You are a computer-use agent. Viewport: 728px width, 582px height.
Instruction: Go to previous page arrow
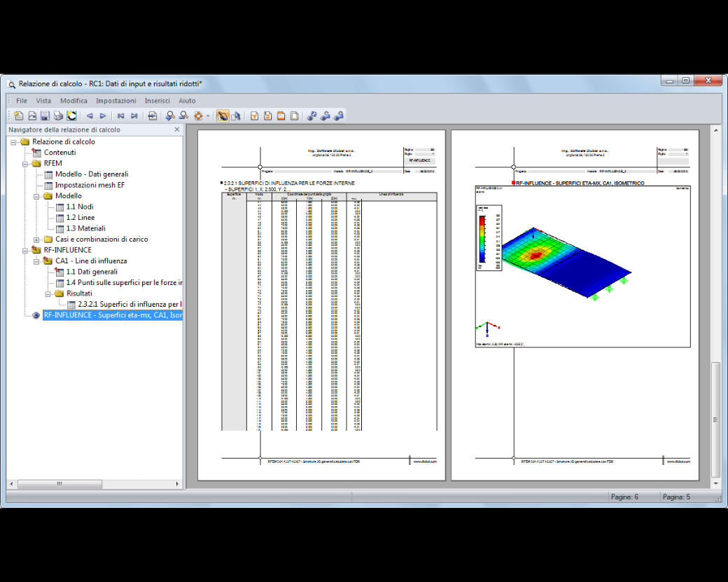[x=90, y=116]
